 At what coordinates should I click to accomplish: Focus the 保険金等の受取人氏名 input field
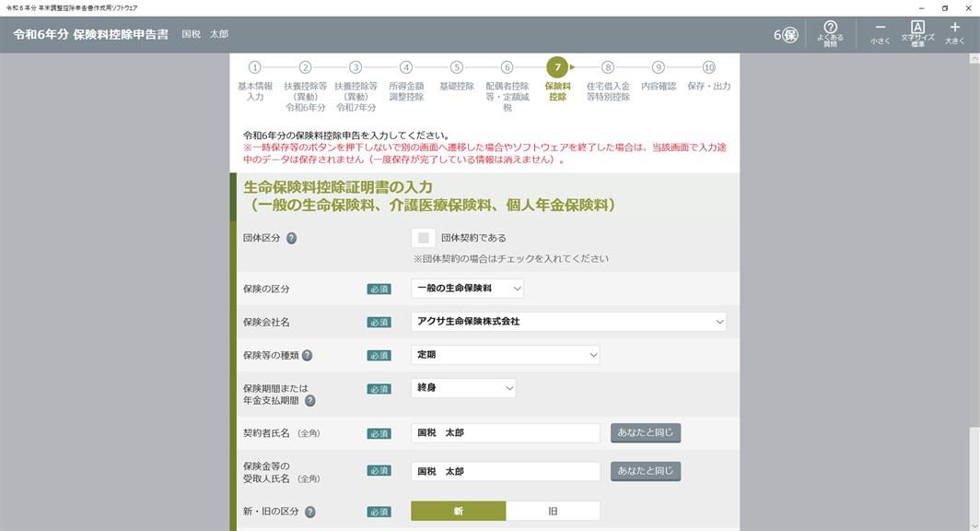click(505, 471)
